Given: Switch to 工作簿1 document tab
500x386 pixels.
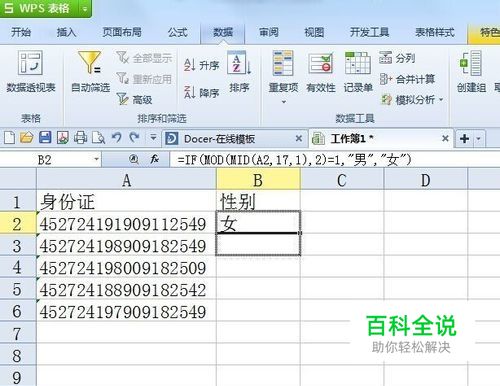Looking at the screenshot, I should pyautogui.click(x=380, y=138).
